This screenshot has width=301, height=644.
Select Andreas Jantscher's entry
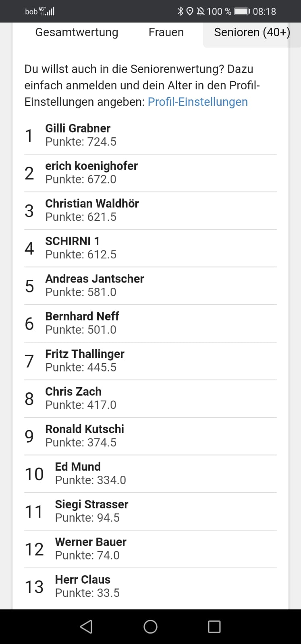[x=150, y=286]
